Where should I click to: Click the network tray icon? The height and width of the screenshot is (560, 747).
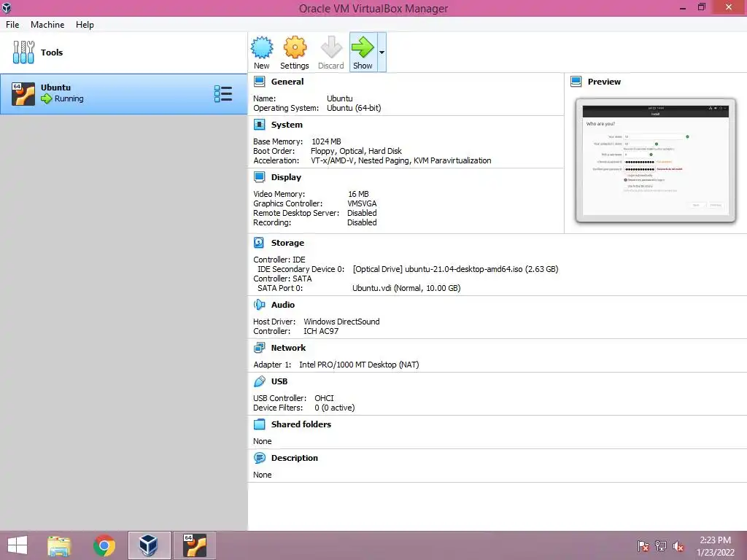[x=661, y=545]
